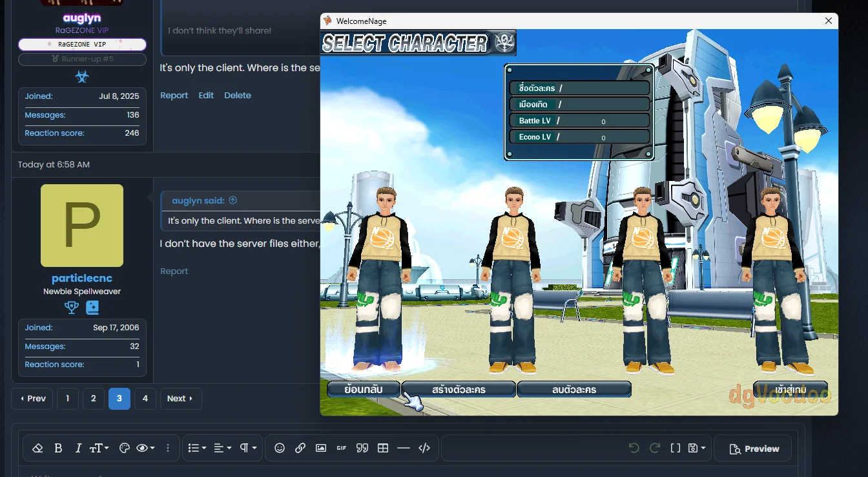The image size is (868, 477).
Task: Go back with the Prev page button
Action: [32, 399]
